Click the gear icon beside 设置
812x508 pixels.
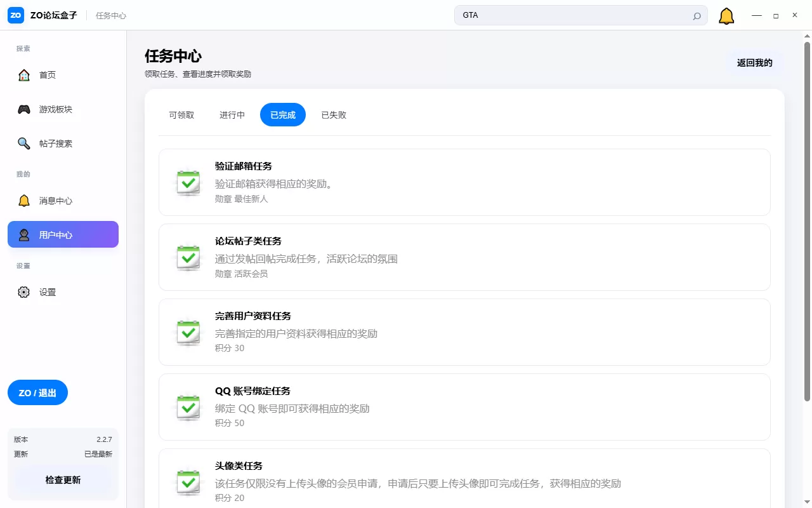(x=24, y=292)
